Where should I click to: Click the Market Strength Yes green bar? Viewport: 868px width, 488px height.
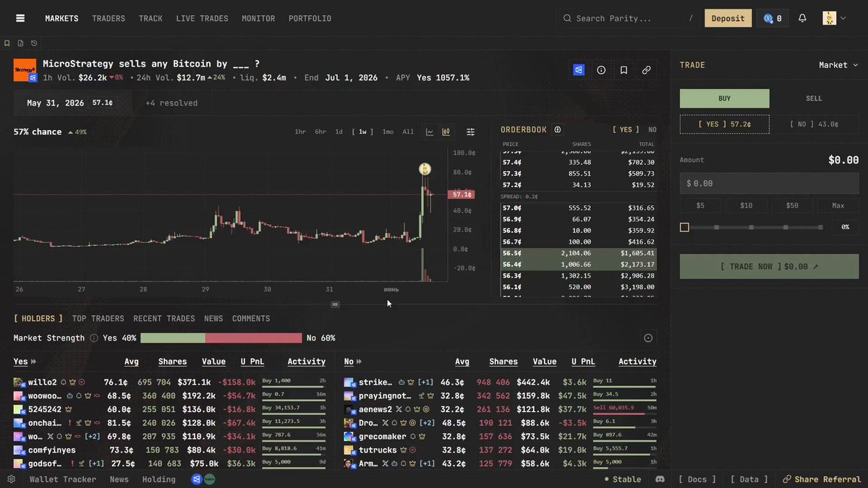(173, 338)
